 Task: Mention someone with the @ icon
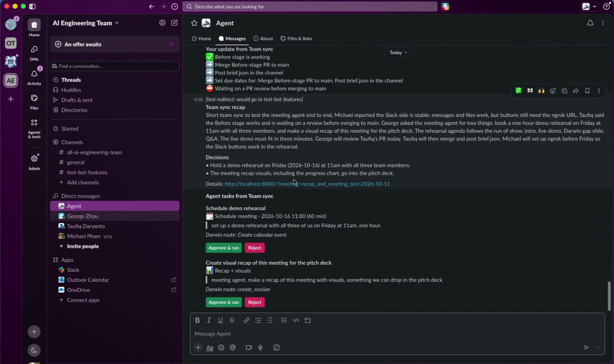click(x=233, y=348)
